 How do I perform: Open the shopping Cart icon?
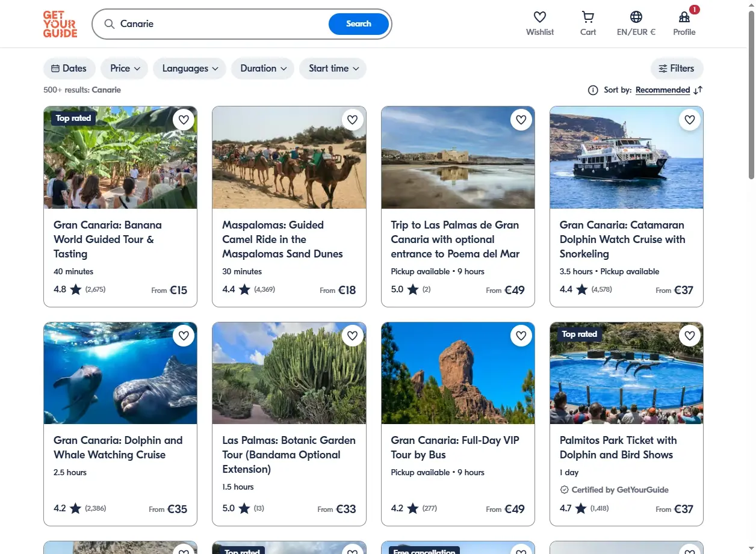point(588,17)
